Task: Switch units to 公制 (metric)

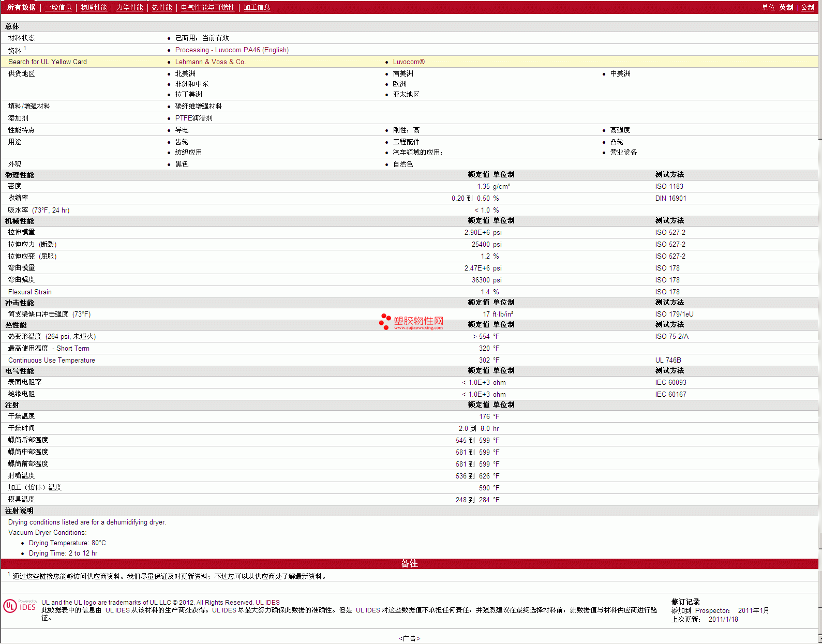Action: click(807, 7)
